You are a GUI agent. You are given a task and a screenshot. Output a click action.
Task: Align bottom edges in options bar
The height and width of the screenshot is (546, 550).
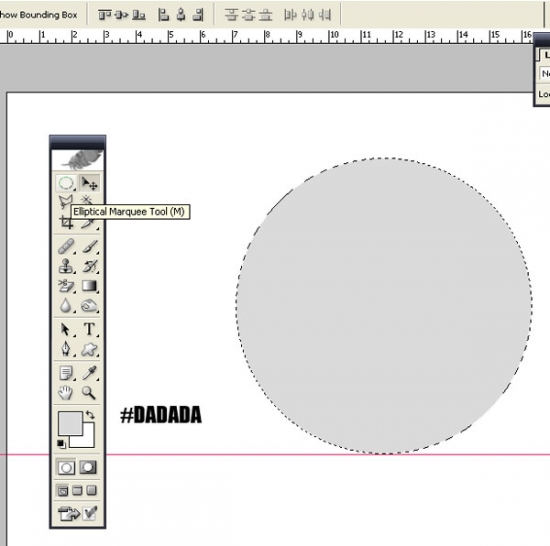(139, 15)
